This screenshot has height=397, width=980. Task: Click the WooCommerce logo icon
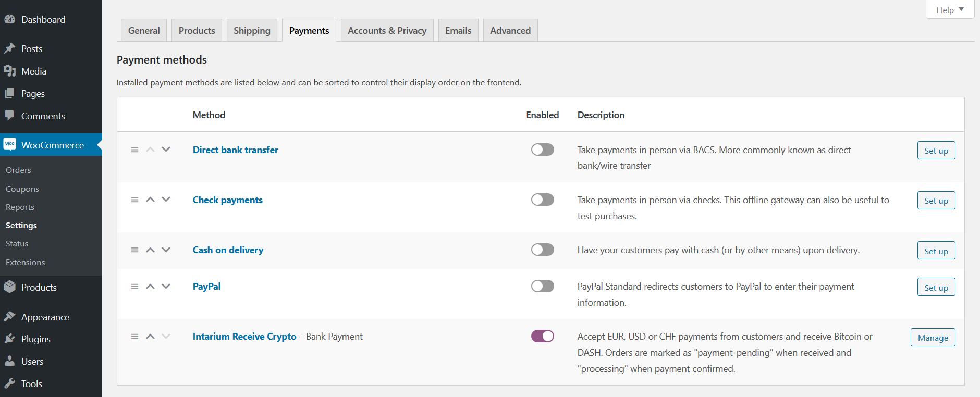[x=9, y=144]
